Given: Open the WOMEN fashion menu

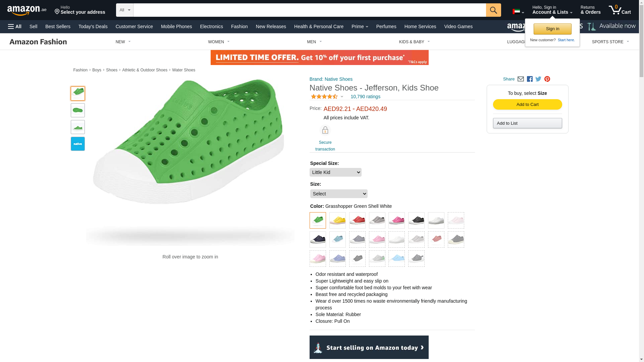Looking at the screenshot, I should tap(219, 42).
